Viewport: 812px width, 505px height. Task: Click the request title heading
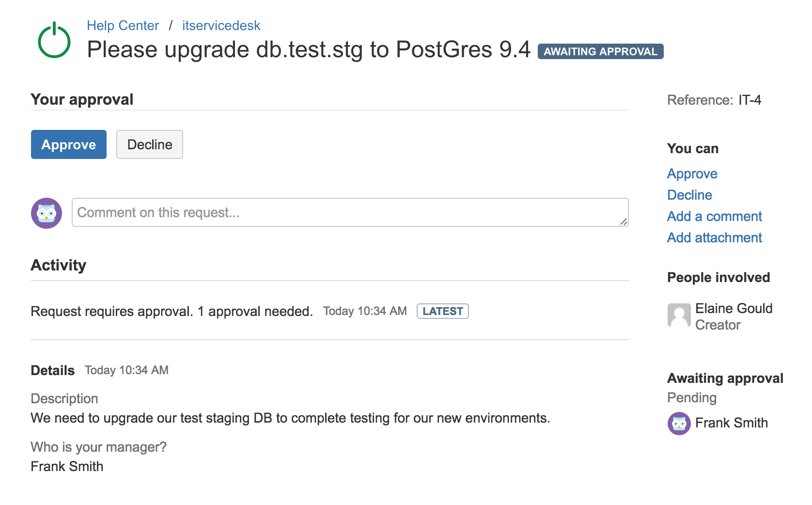309,50
